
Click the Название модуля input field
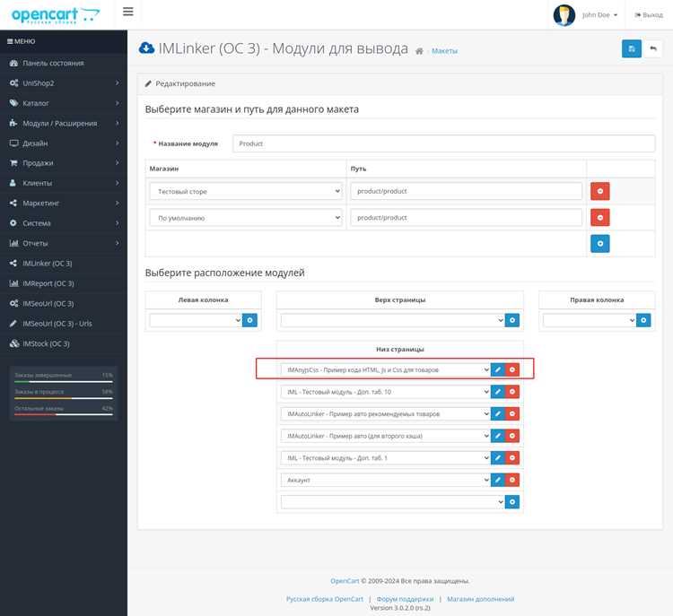coord(444,143)
